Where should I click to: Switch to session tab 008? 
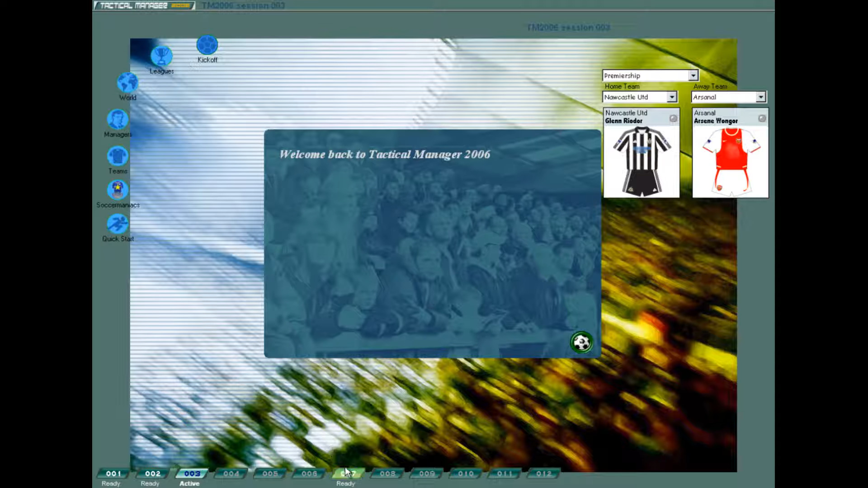pyautogui.click(x=387, y=474)
